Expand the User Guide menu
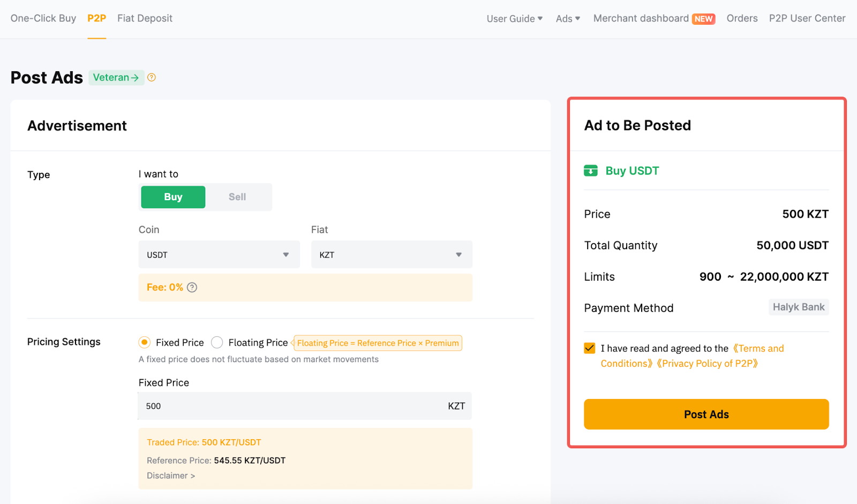Image resolution: width=857 pixels, height=504 pixels. pyautogui.click(x=514, y=19)
